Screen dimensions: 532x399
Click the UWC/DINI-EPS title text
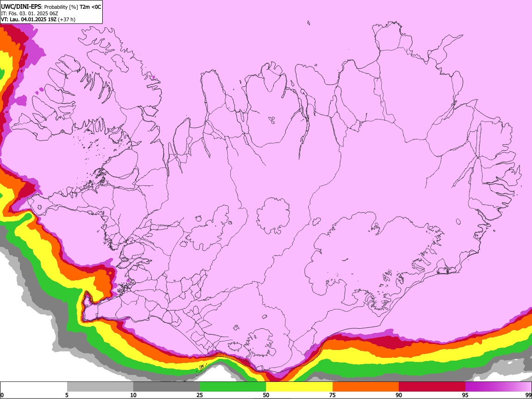21,7
